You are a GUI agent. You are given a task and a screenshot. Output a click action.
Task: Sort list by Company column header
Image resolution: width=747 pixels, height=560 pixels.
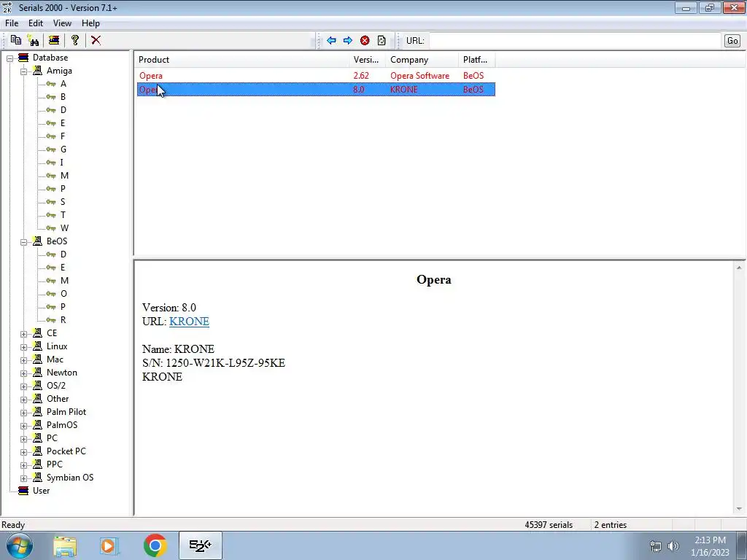click(422, 60)
